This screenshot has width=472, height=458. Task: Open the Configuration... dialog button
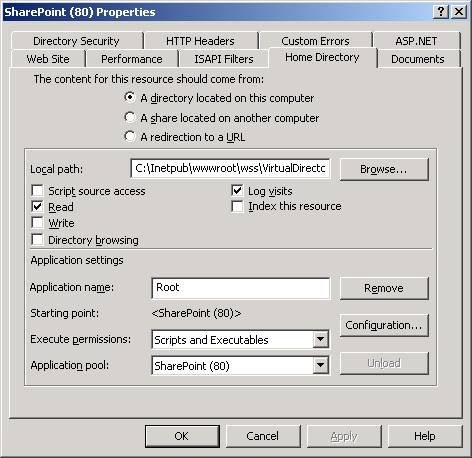384,325
